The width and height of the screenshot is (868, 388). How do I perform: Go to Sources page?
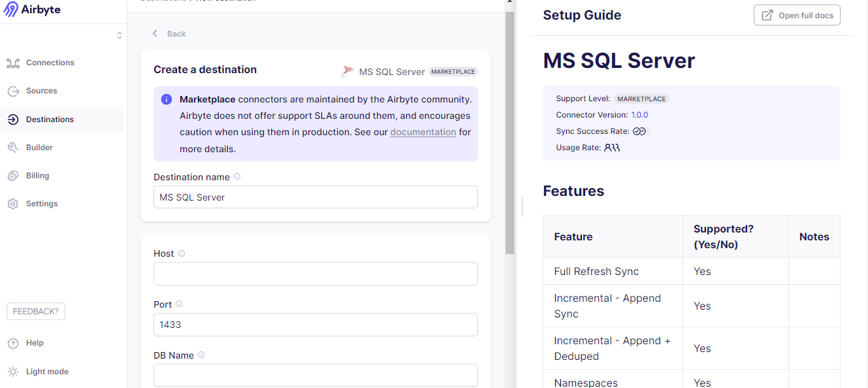click(42, 91)
